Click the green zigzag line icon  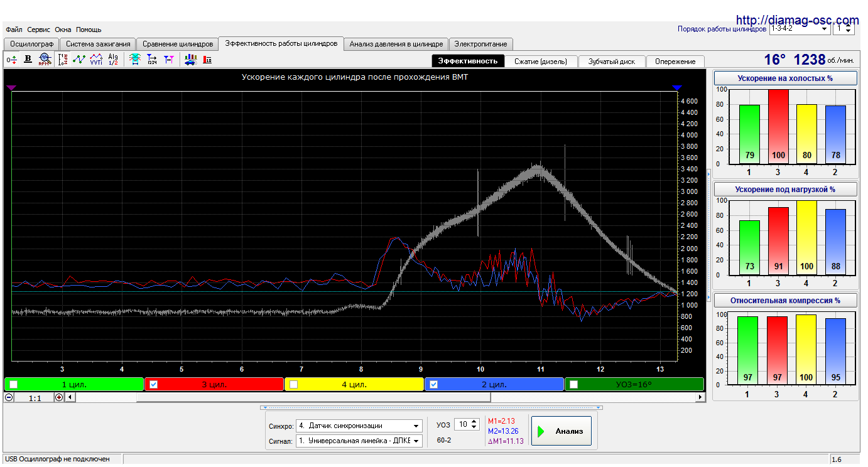coord(79,60)
